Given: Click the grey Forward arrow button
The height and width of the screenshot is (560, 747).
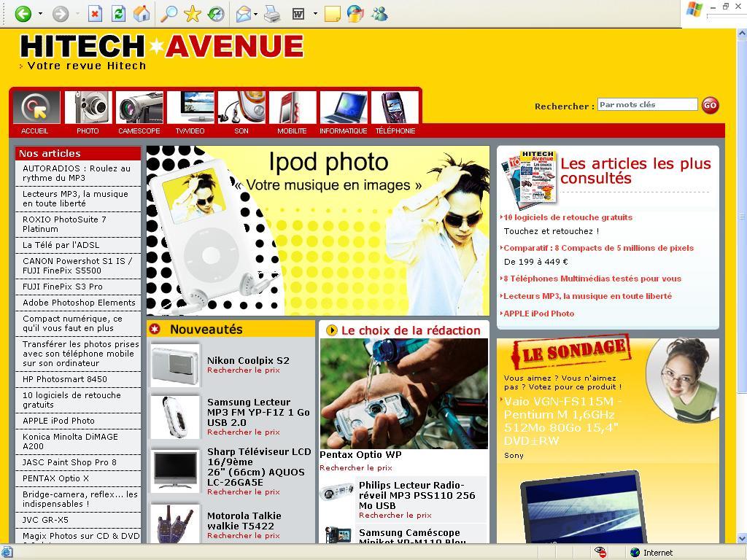Looking at the screenshot, I should [x=61, y=14].
